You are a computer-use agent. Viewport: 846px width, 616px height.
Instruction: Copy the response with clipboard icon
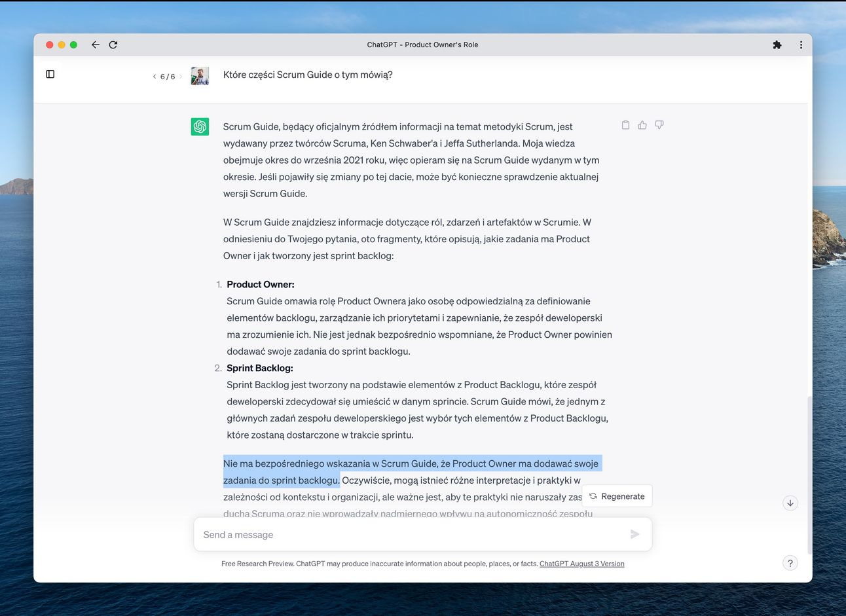625,125
